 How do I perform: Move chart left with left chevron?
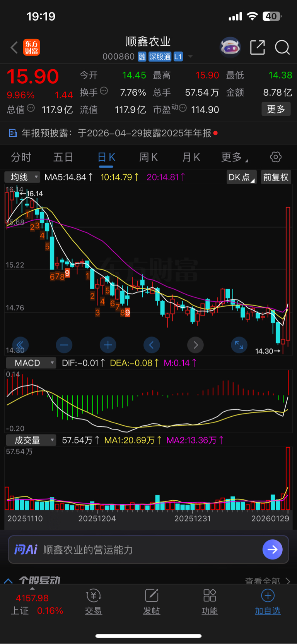click(152, 345)
